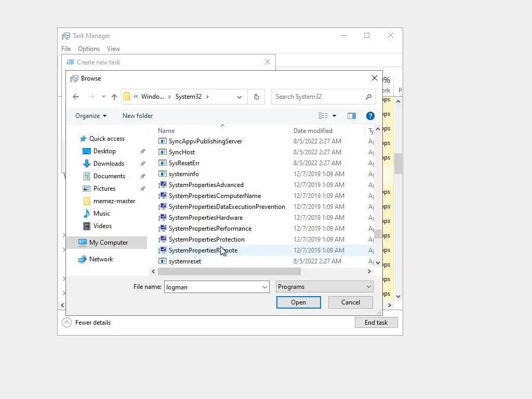Click the Open button
532x399 pixels.
299,302
